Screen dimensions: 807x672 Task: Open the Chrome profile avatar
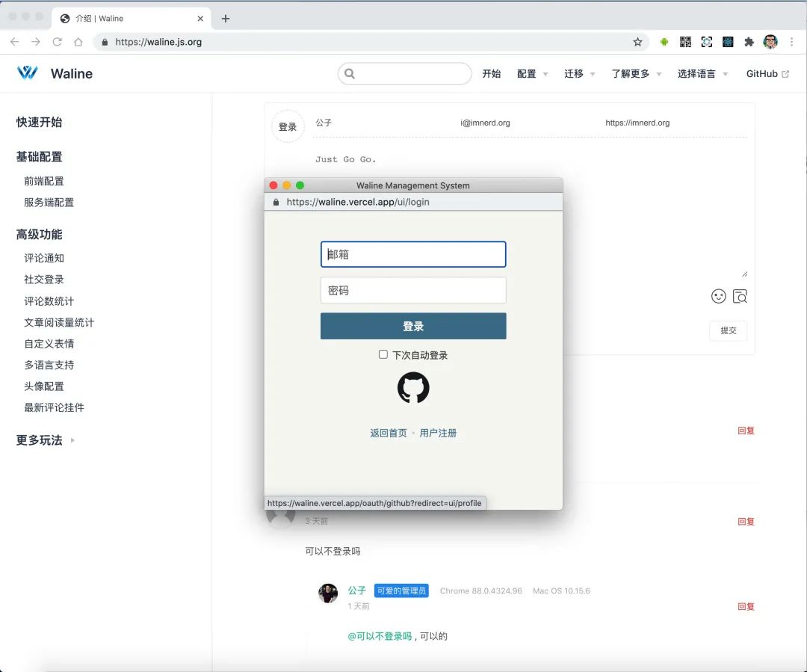point(770,42)
